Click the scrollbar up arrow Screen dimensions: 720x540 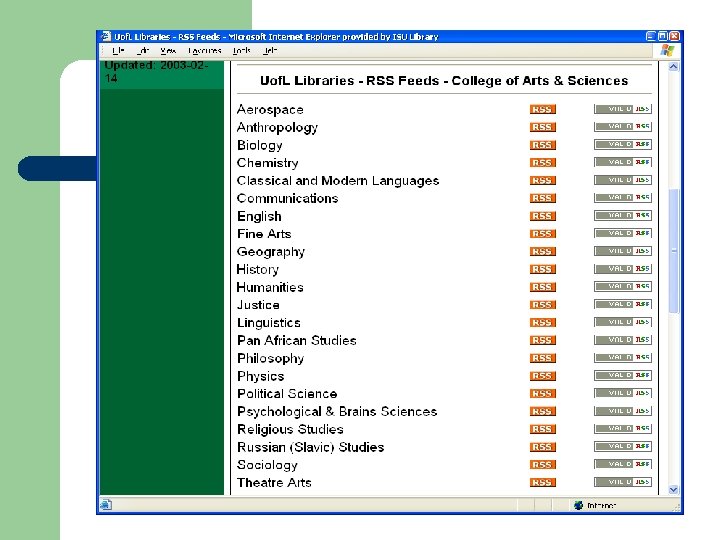click(673, 67)
